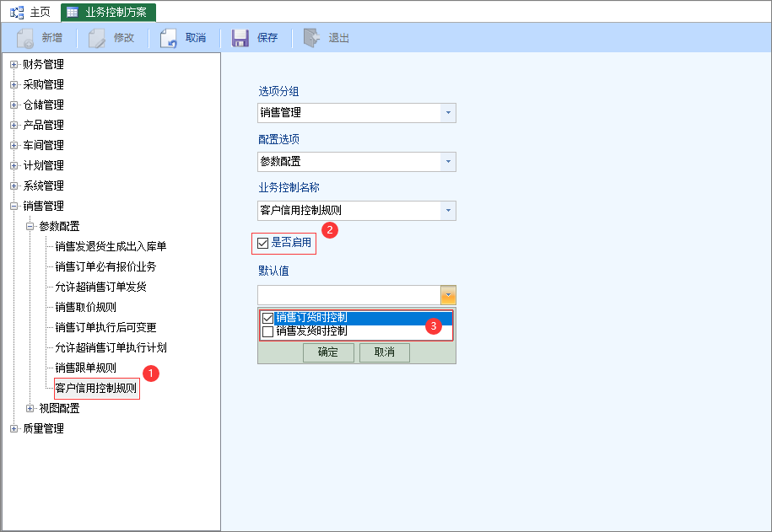The image size is (772, 532).
Task: Select 客户信用控制规则 tree item
Action: tap(95, 389)
